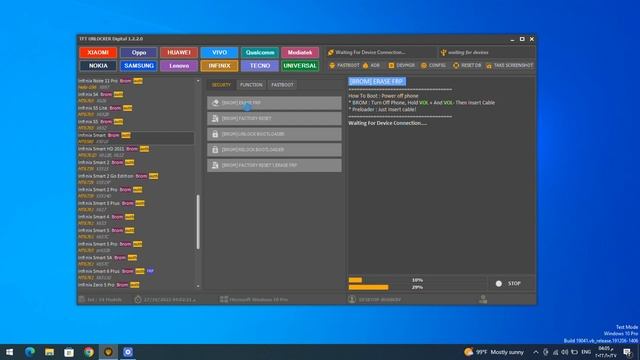640x360 pixels.
Task: Open File Explorer from the taskbar
Action: coord(49,352)
